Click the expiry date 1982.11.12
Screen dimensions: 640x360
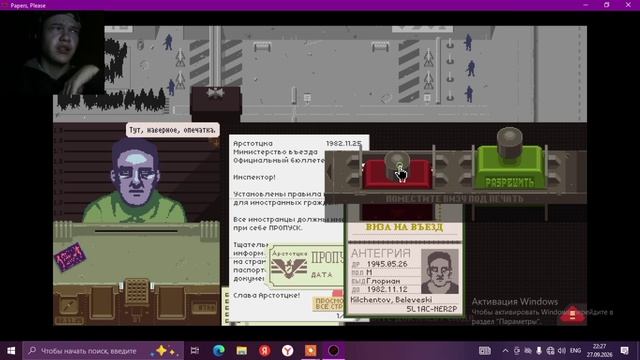click(387, 289)
